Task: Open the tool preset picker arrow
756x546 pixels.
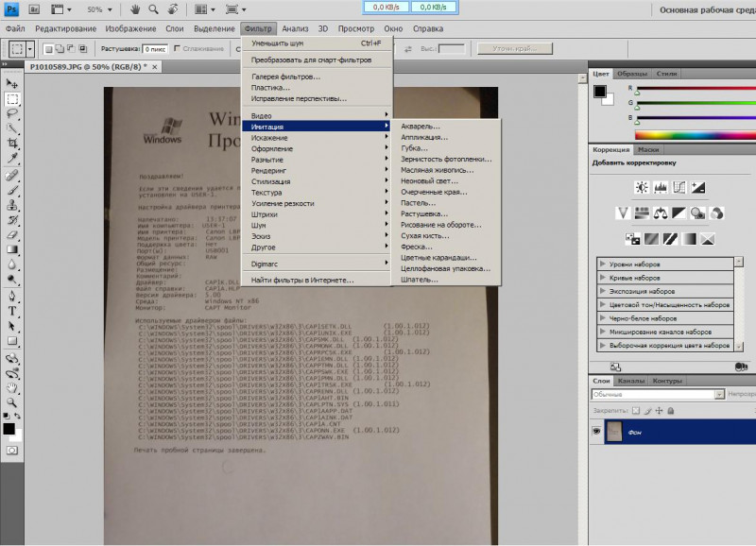Action: 30,49
